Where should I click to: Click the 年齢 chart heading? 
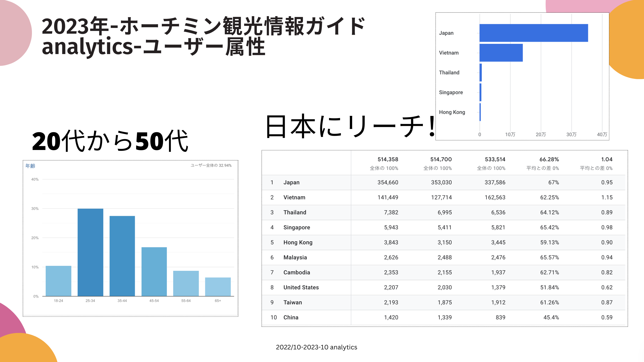click(x=30, y=166)
